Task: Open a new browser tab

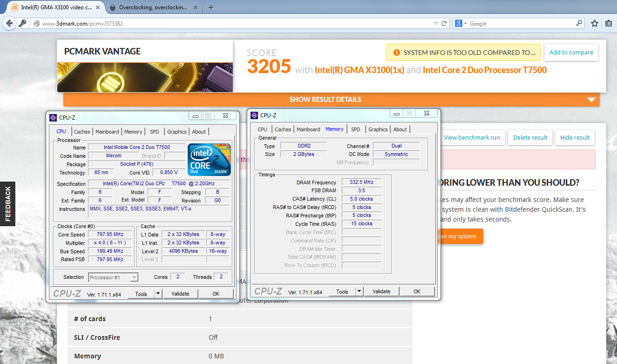Action: point(211,7)
